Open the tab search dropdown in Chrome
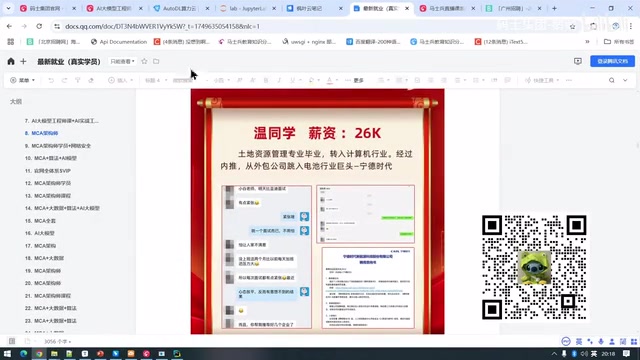Screen dimensions: 640x360 pos(8,8)
